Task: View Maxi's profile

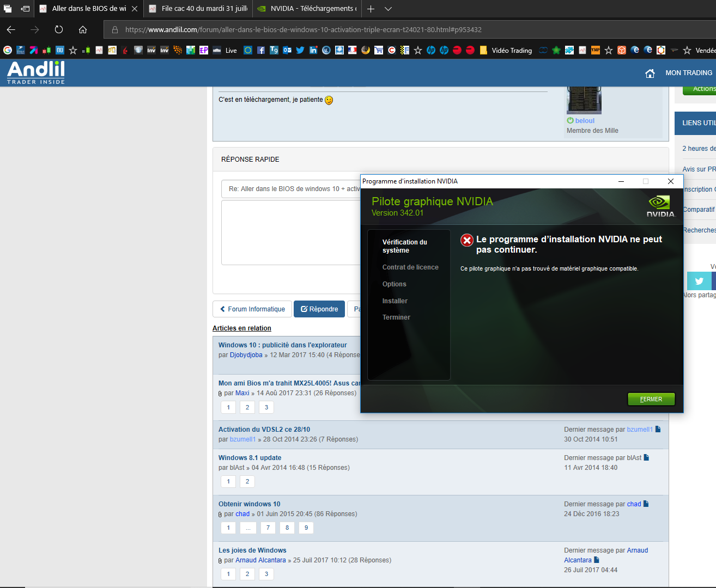Action: pyautogui.click(x=242, y=393)
